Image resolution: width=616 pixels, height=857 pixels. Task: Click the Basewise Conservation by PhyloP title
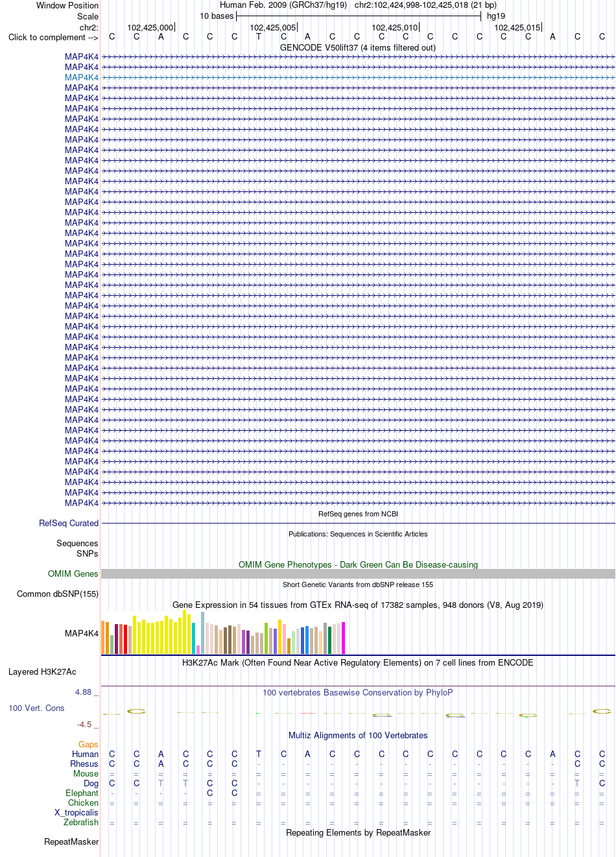(358, 692)
